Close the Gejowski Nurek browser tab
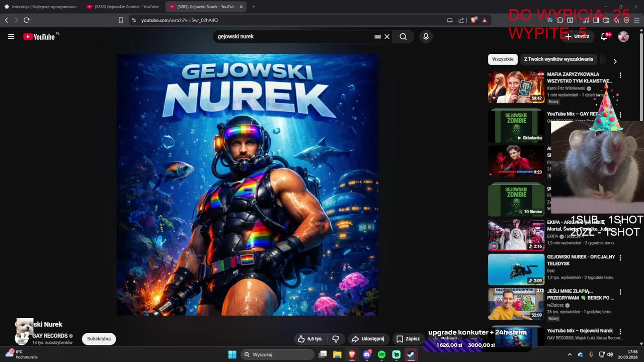Viewport: 644px width, 362px height. pyautogui.click(x=241, y=7)
